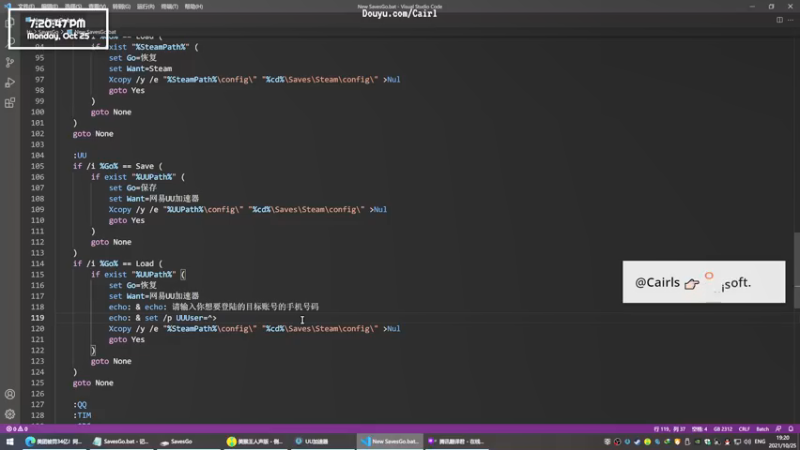
Task: Open the Extensions view
Action: 10,103
